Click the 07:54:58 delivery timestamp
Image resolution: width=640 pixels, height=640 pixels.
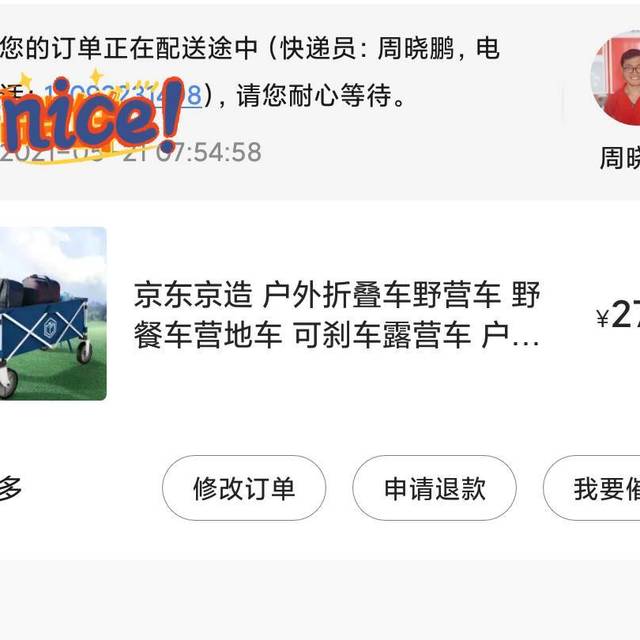(x=209, y=152)
